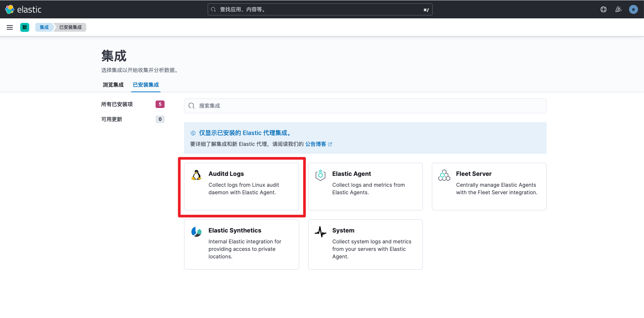
Task: Click the Auditd Logs penguin icon
Action: coord(196,175)
